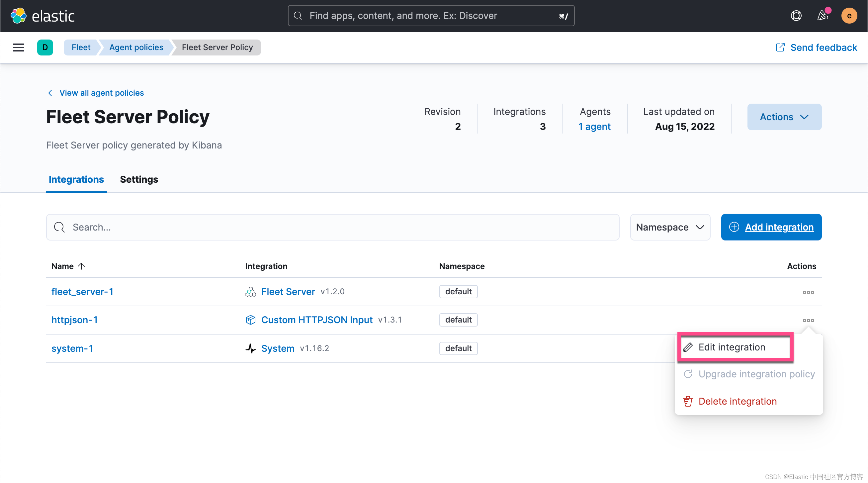
Task: Open the notifications bell icon
Action: pyautogui.click(x=823, y=16)
